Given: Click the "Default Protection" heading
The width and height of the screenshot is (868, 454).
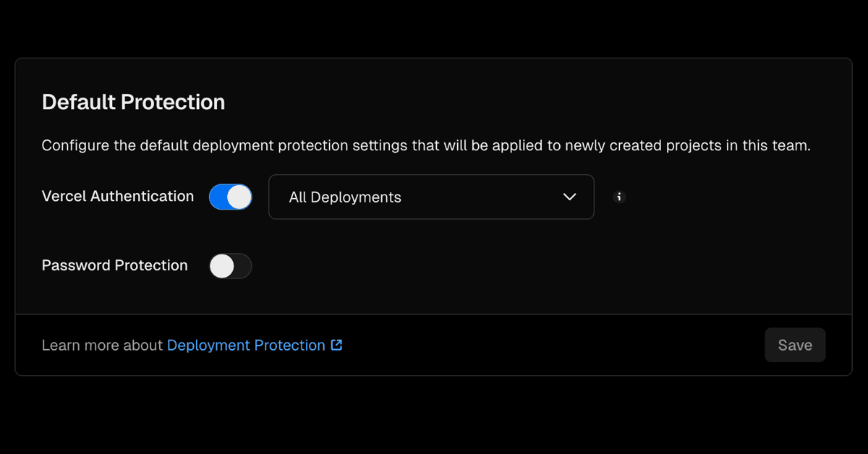Looking at the screenshot, I should point(133,102).
